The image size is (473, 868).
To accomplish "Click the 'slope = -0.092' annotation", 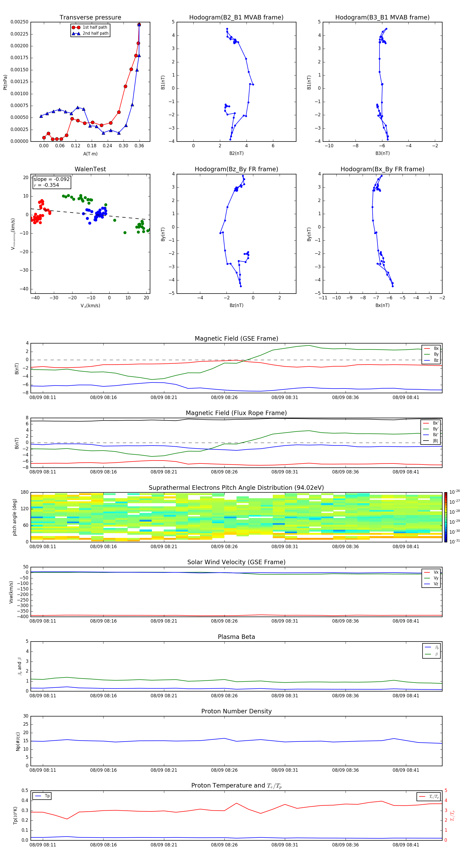I will [x=52, y=179].
